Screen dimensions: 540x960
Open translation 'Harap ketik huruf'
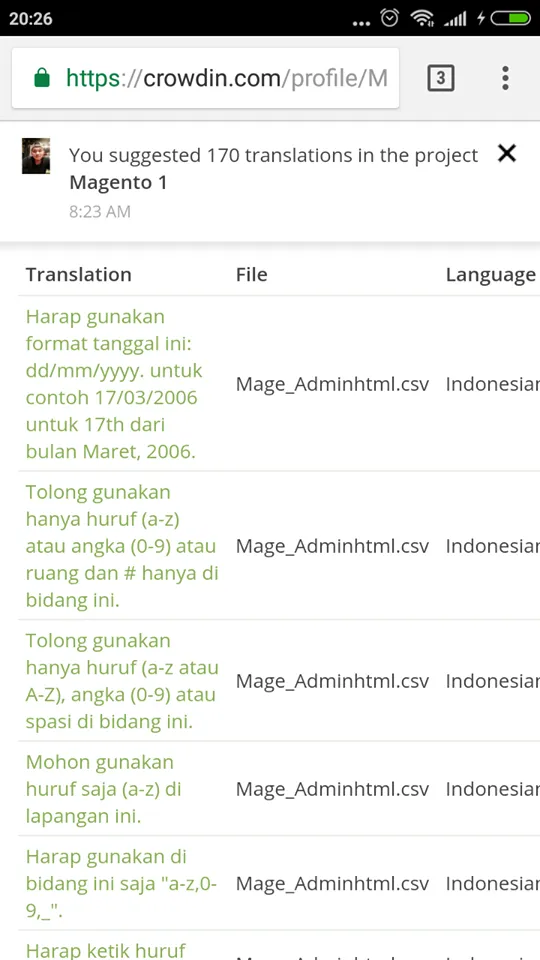105,950
